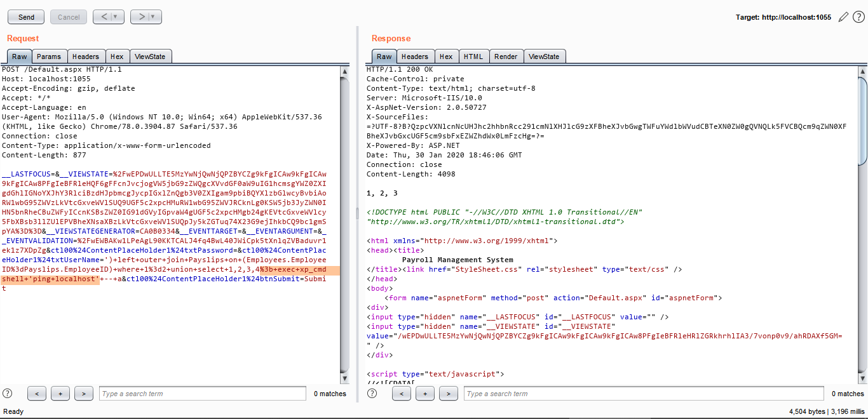Click the POST /Default.aspx HTTP/1.1 line
The width and height of the screenshot is (868, 419).
(x=62, y=69)
